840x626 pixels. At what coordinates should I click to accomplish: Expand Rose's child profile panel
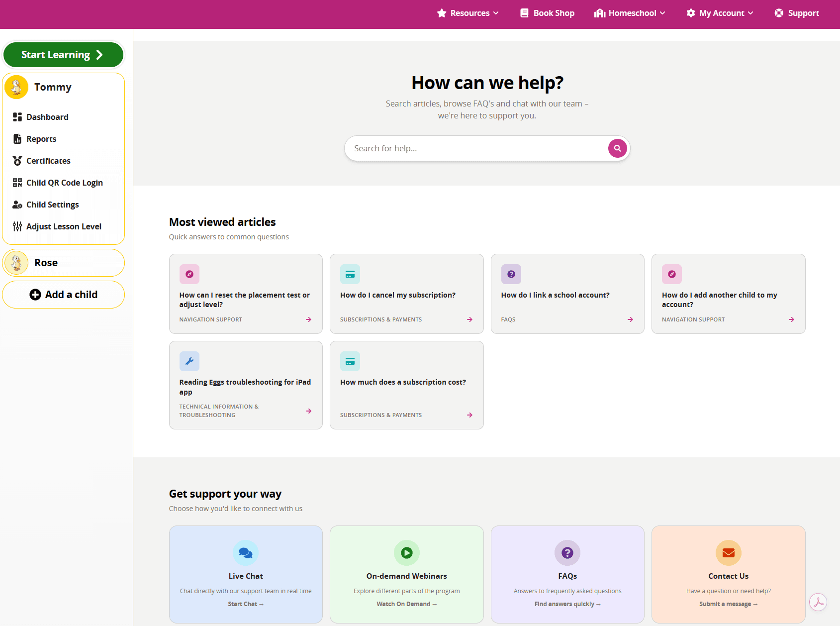63,263
